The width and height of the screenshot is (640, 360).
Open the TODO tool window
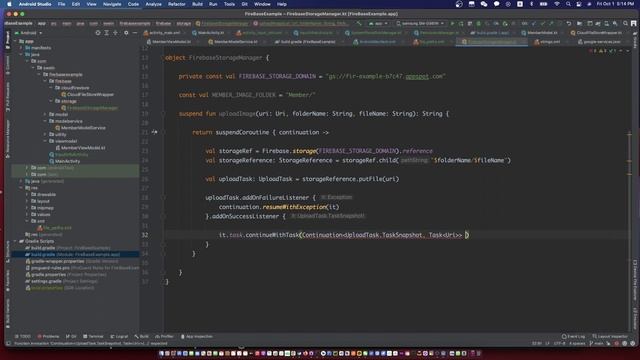pyautogui.click(x=23, y=337)
